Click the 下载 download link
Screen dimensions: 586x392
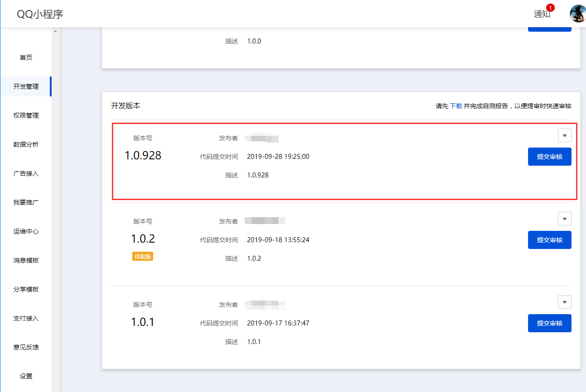point(456,106)
